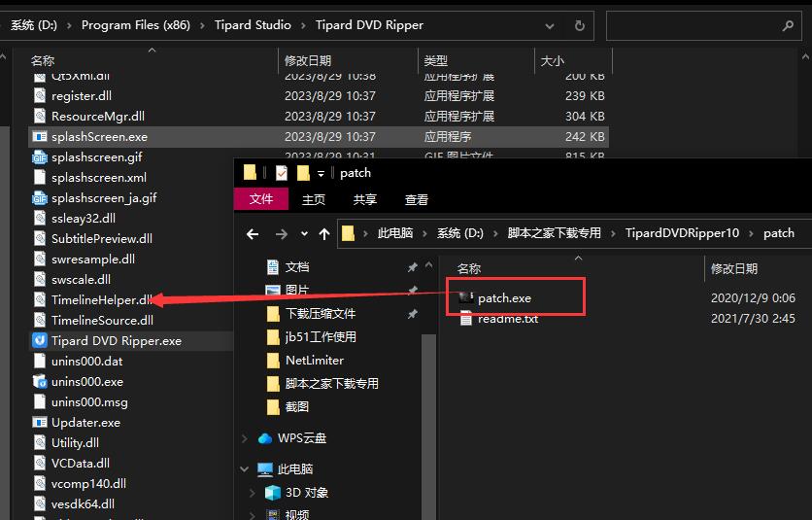Click the splashscreen.xml file icon
812x520 pixels.
(40, 177)
